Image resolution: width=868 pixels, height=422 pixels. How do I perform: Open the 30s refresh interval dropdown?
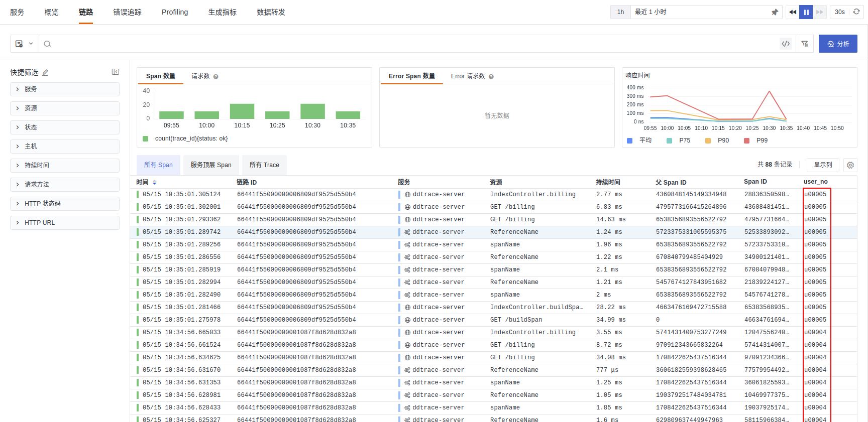[x=840, y=12]
